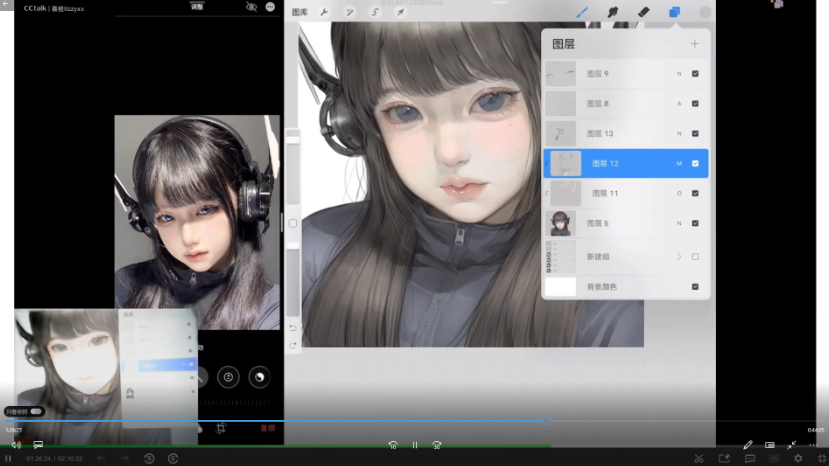Select 图层 5 portrait thumbnail
829x466 pixels.
point(560,223)
